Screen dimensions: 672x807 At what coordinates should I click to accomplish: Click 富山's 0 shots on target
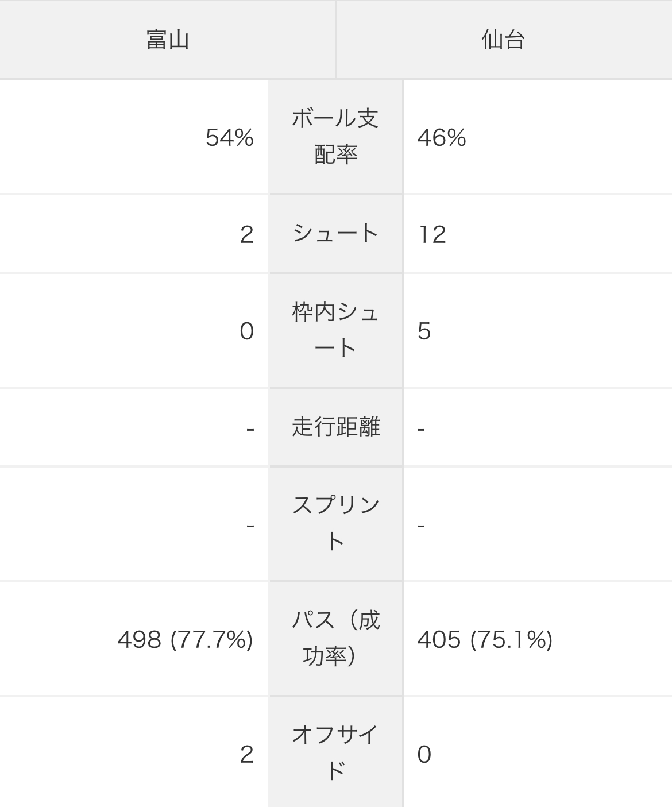tap(247, 331)
